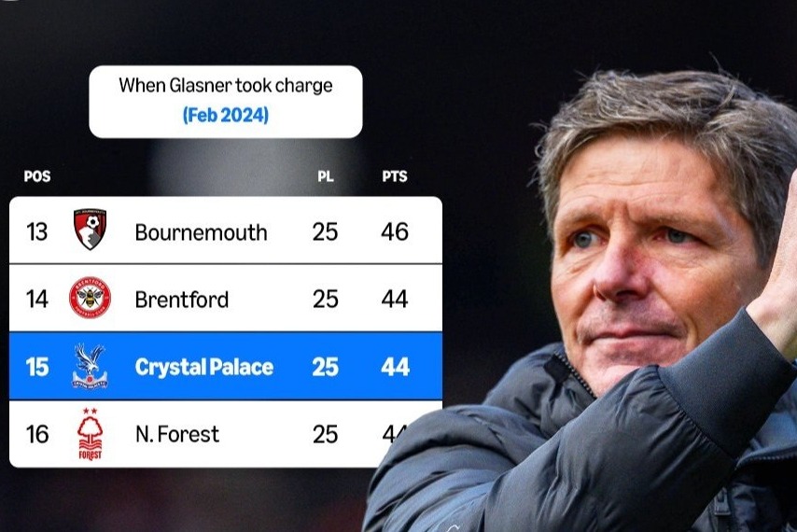Select the Crystal Palace eagle crest
The width and height of the screenshot is (797, 532).
pos(90,367)
